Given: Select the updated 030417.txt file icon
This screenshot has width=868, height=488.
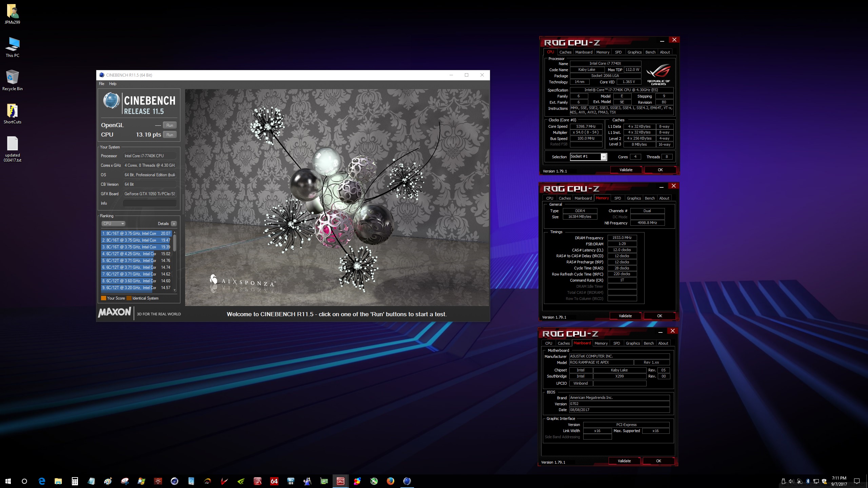Looking at the screenshot, I should pos(13,149).
